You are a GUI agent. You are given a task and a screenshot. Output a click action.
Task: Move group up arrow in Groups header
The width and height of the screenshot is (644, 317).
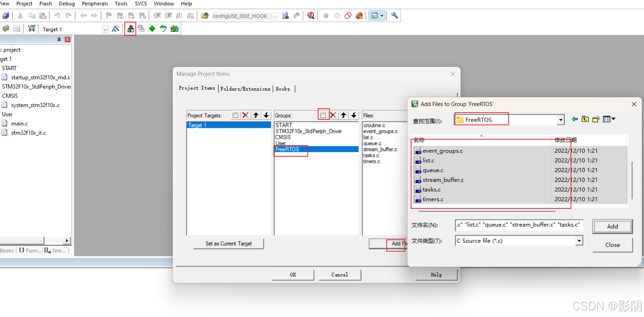click(344, 115)
